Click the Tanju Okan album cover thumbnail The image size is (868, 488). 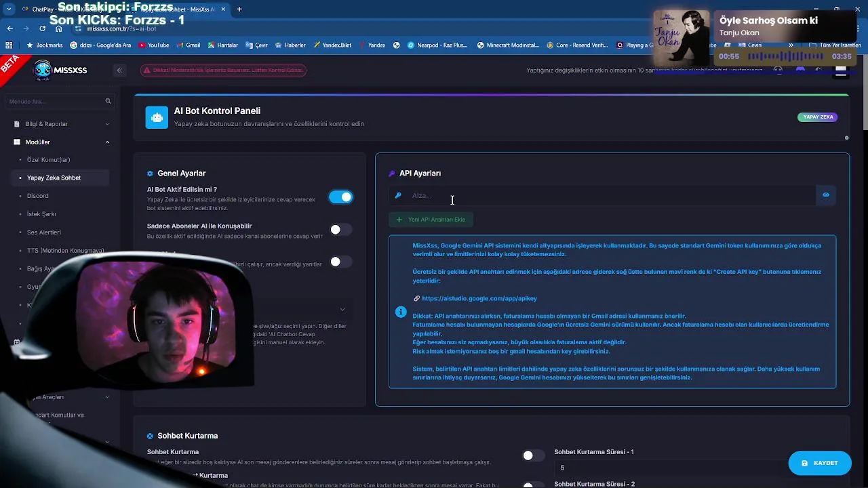(682, 38)
